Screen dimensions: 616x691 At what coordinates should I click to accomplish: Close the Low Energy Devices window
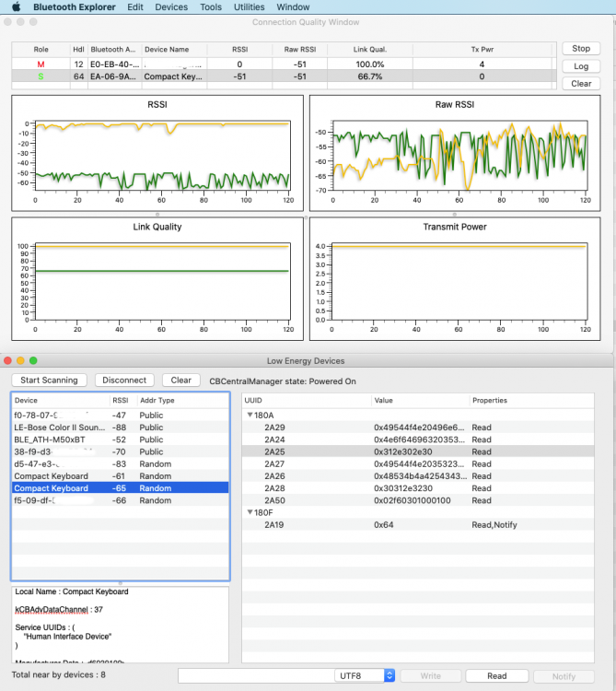pyautogui.click(x=8, y=360)
